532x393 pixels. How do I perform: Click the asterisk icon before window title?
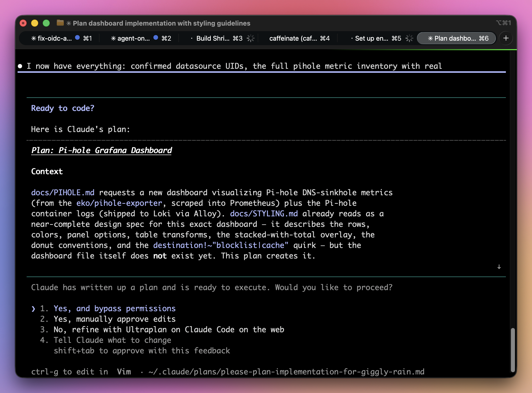(x=69, y=23)
